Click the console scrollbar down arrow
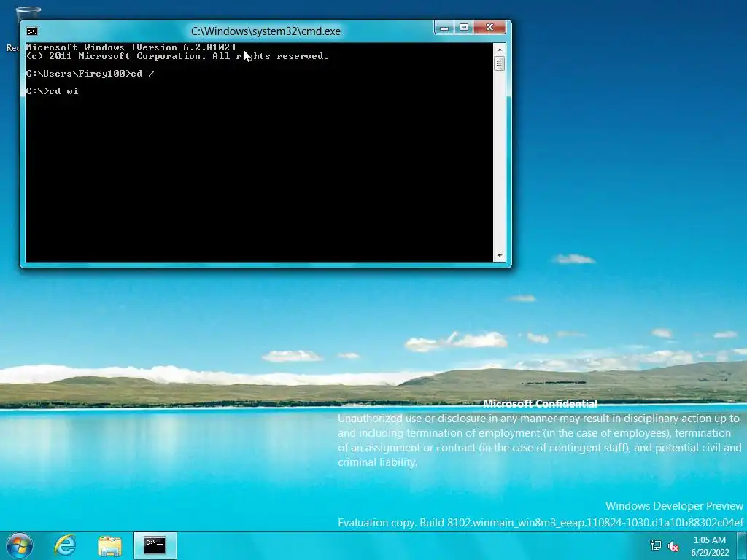 coord(499,256)
